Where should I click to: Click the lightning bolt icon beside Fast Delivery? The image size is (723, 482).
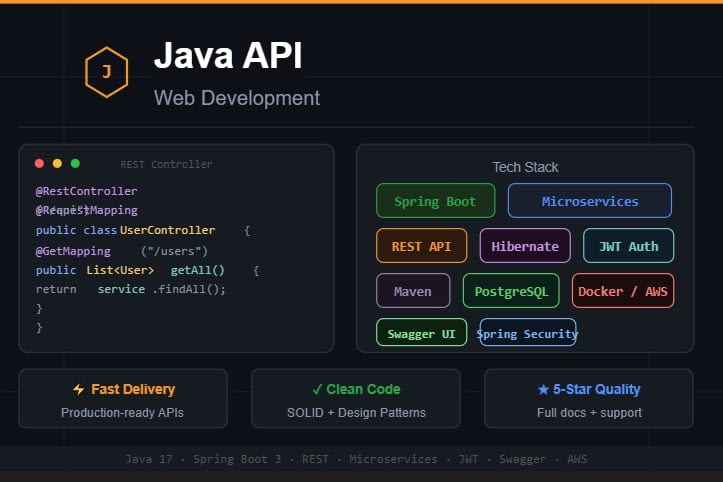(79, 389)
